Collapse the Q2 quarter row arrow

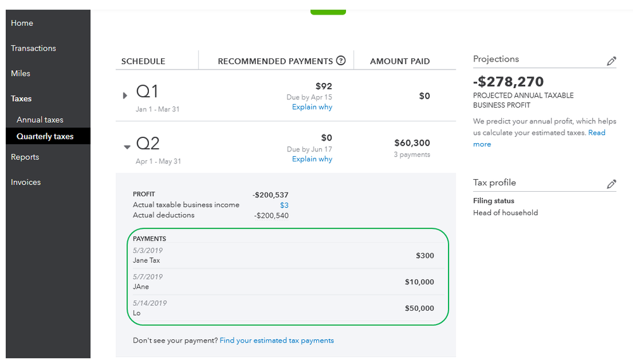click(x=127, y=147)
